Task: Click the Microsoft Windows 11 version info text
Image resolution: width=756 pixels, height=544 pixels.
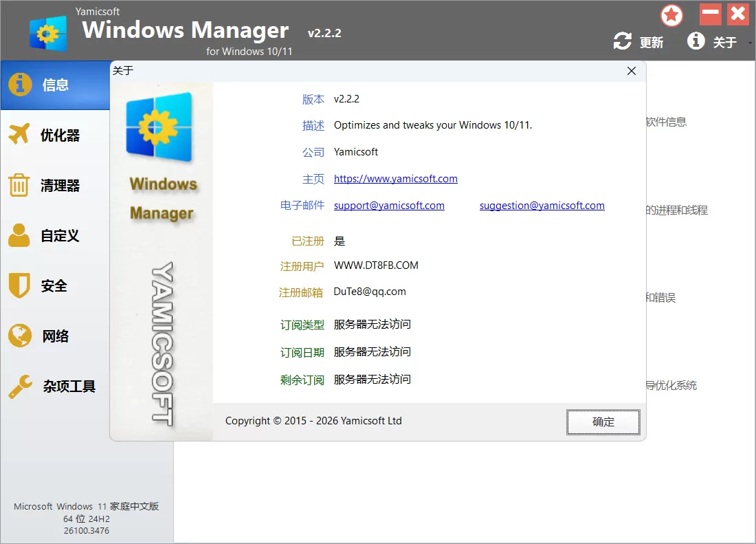Action: (87, 519)
